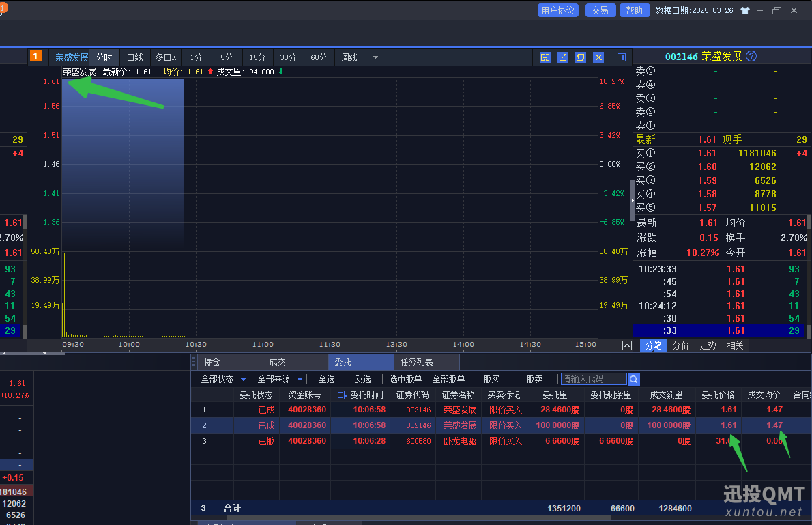The height and width of the screenshot is (525, 812).
Task: Focus the 请输入代码 search field
Action: tap(594, 380)
